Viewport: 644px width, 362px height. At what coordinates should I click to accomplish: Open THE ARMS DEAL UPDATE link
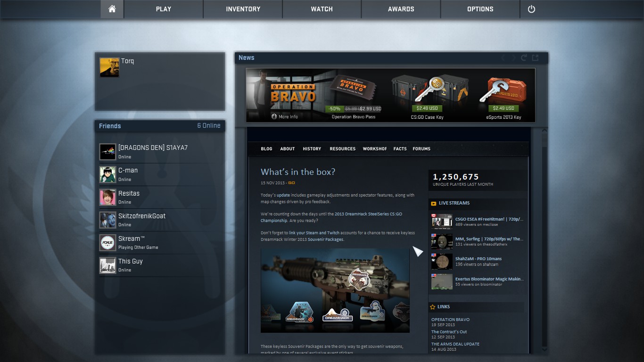pyautogui.click(x=455, y=344)
